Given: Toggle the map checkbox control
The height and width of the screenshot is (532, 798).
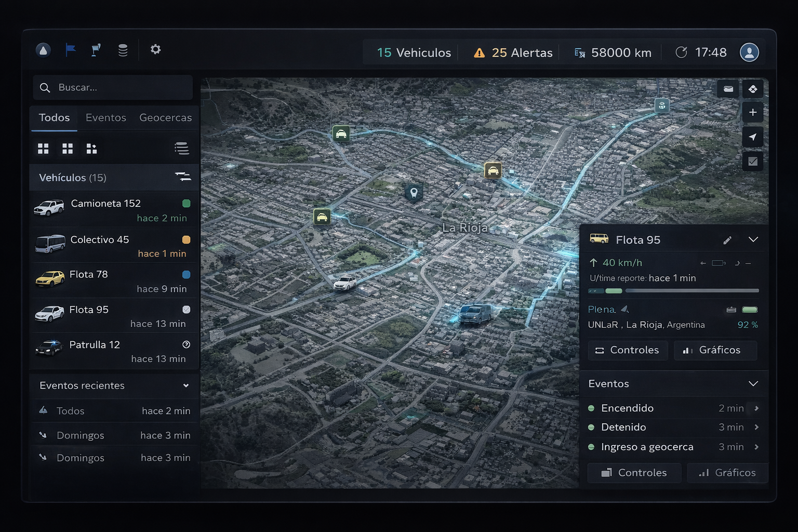Looking at the screenshot, I should (x=752, y=162).
